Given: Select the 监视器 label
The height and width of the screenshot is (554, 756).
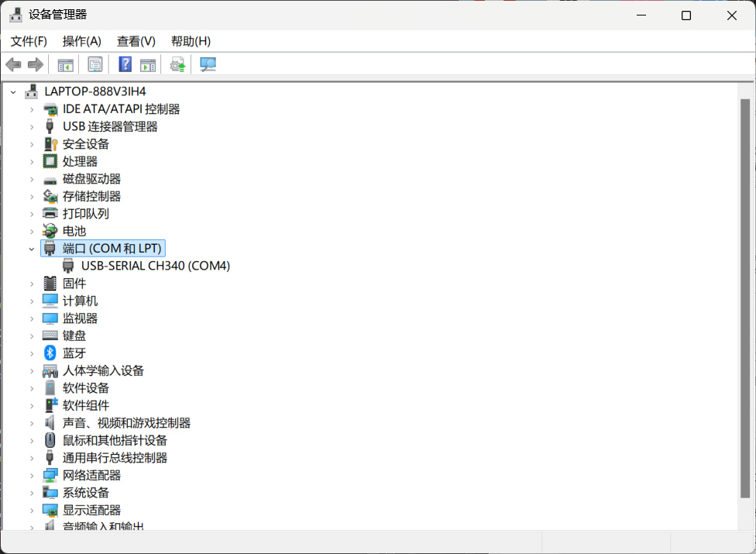Looking at the screenshot, I should (80, 318).
